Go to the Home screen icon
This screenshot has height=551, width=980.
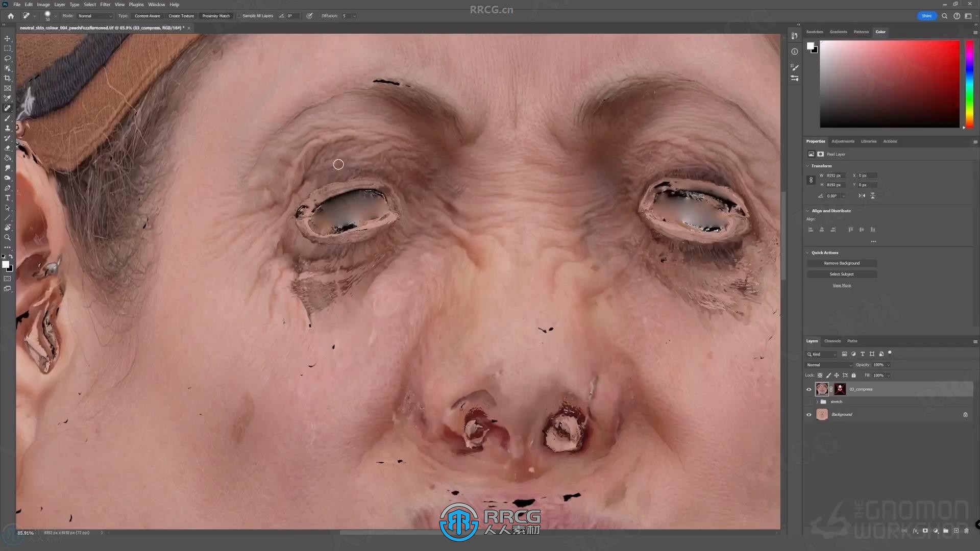point(11,16)
